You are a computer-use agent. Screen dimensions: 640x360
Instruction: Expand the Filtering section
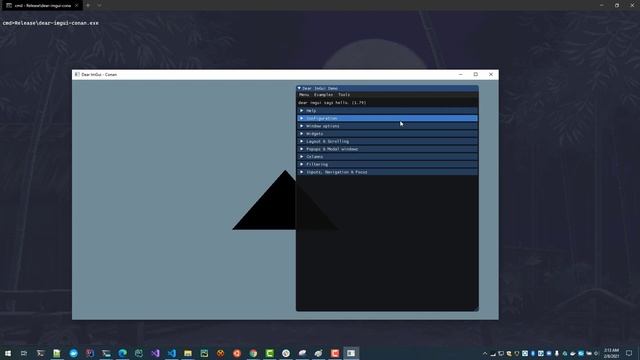tap(387, 164)
